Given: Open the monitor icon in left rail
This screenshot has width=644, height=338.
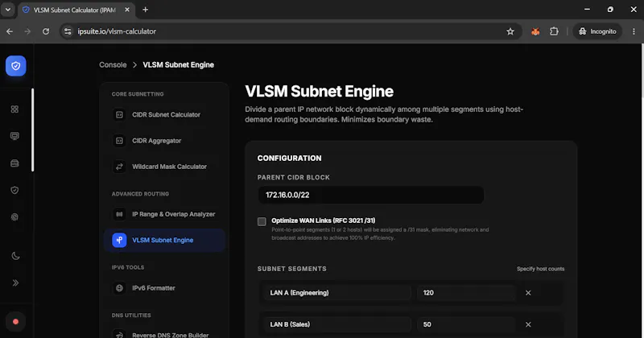Looking at the screenshot, I should tap(14, 136).
